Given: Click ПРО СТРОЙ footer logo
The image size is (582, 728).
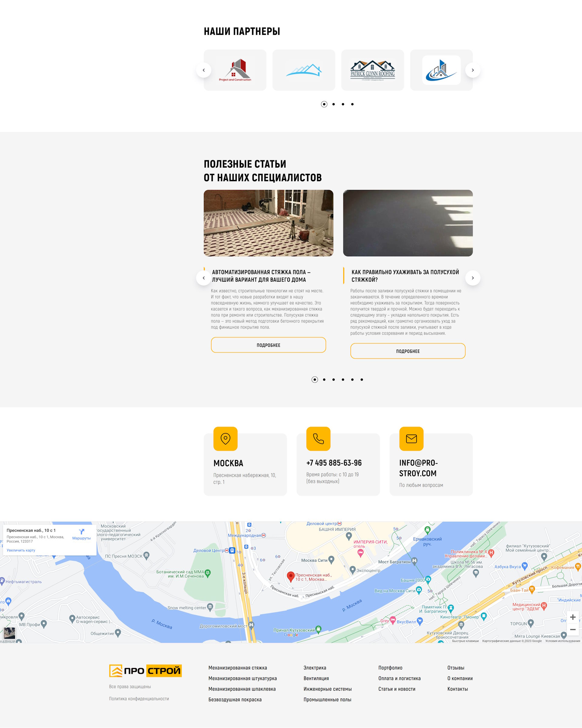Looking at the screenshot, I should pyautogui.click(x=145, y=671).
